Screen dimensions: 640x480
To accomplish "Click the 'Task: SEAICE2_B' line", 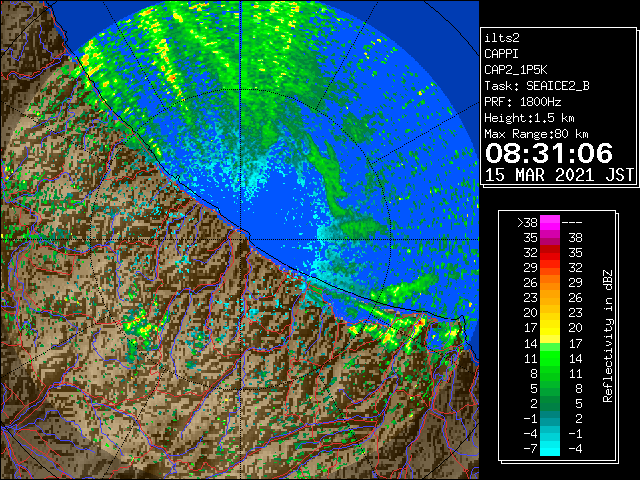I will [x=537, y=86].
